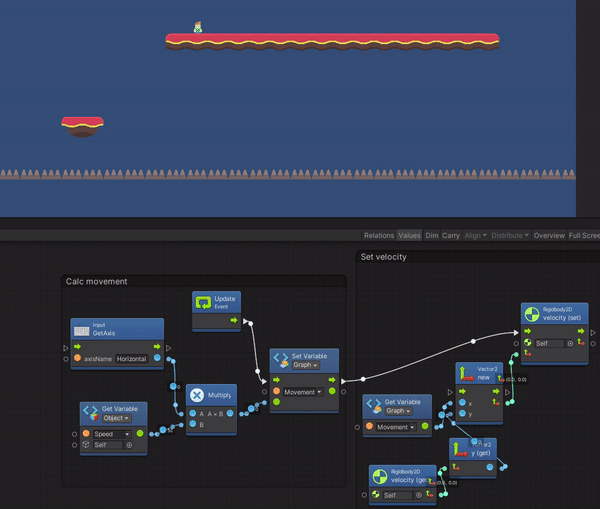Click the Get Variable Object node icon
Image resolution: width=600 pixels, height=509 pixels.
pyautogui.click(x=91, y=413)
